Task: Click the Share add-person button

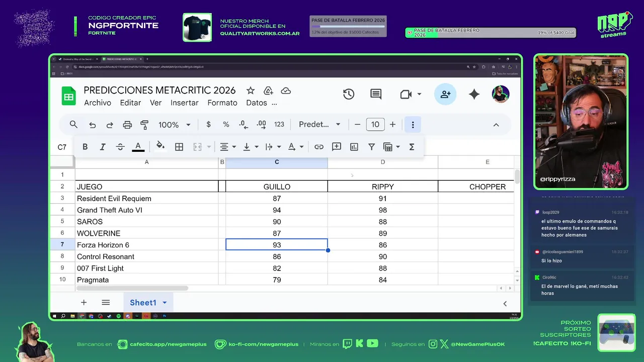Action: pyautogui.click(x=445, y=94)
